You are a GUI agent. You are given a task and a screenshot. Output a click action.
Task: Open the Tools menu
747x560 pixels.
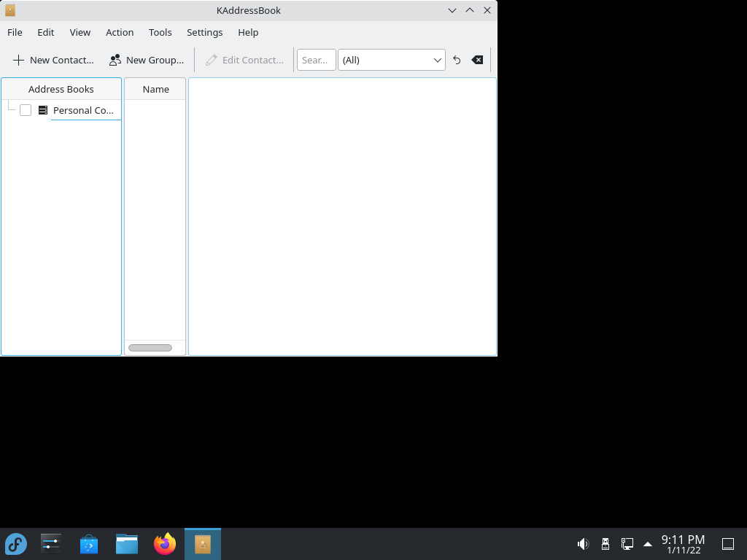160,32
